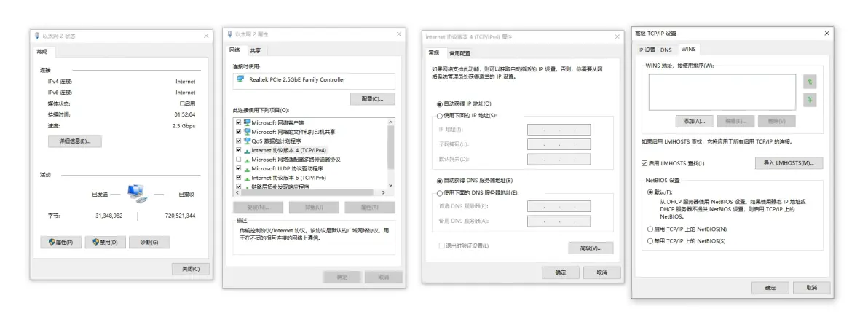Click the 属性(P) button in status window
The width and height of the screenshot is (868, 314).
pos(61,242)
